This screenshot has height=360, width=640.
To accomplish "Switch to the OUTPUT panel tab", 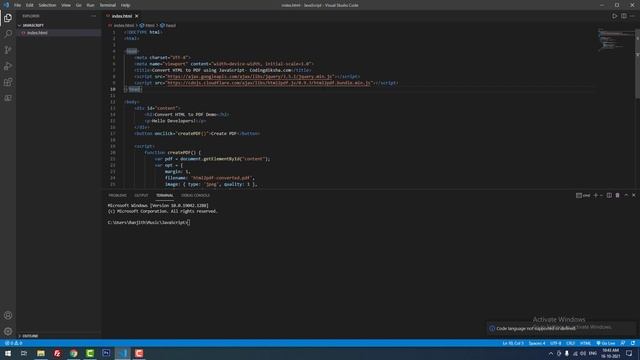I will 141,196.
